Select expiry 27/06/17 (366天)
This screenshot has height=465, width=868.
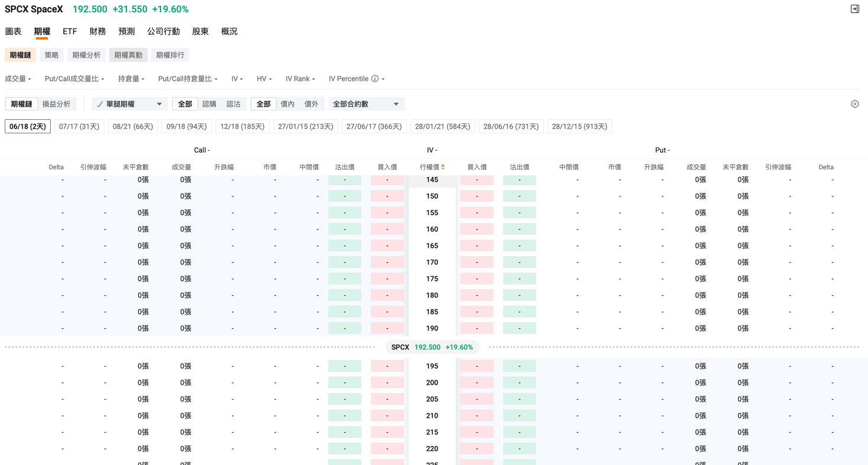pyautogui.click(x=374, y=126)
